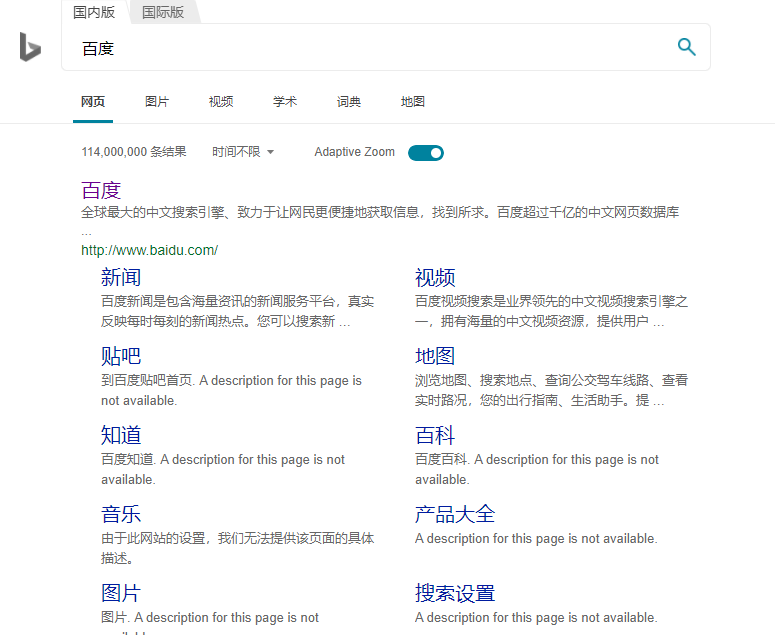Click the 百度百科 description text
775x635 pixels.
coord(537,469)
